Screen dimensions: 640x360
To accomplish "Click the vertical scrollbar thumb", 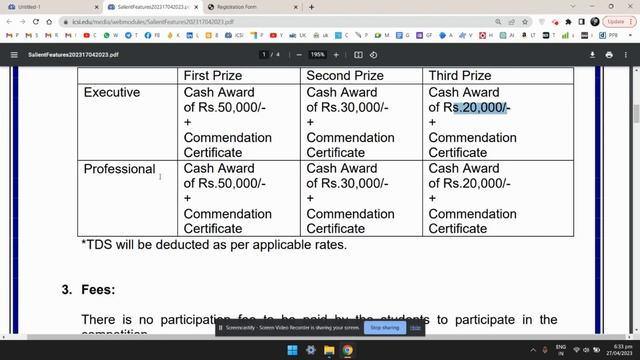I will click(636, 113).
